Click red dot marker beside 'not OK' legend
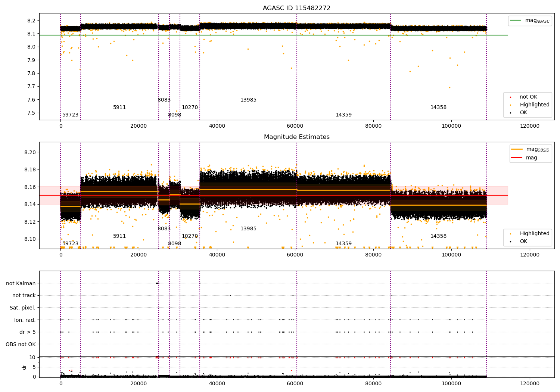This screenshot has width=560, height=392. point(510,97)
